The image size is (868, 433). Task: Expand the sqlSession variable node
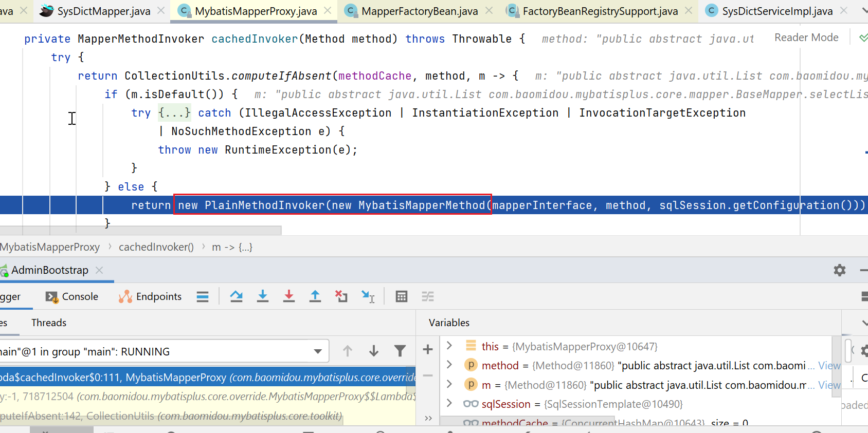click(x=449, y=404)
